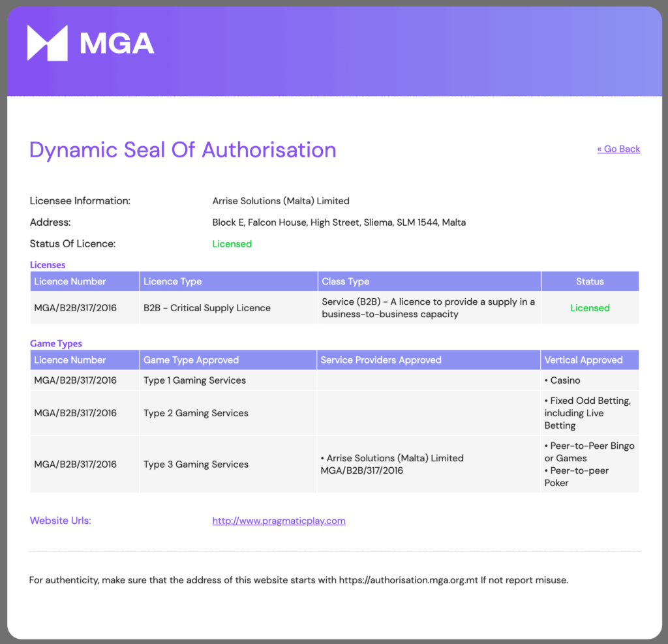This screenshot has height=644, width=668.
Task: Select the Type 3 Gaming Services row
Action: point(196,465)
